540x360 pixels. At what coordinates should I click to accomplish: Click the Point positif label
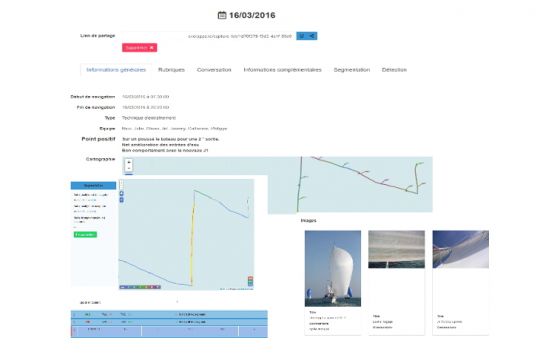click(x=98, y=139)
